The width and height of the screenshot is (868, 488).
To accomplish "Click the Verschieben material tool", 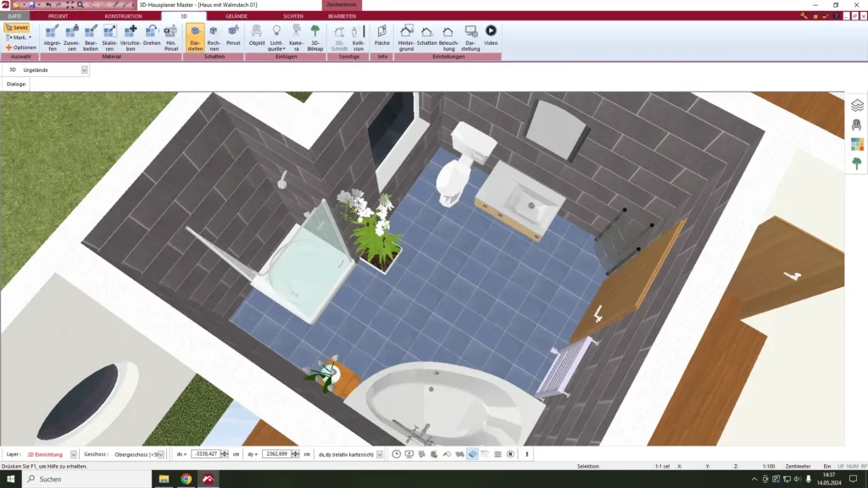I will [x=131, y=38].
